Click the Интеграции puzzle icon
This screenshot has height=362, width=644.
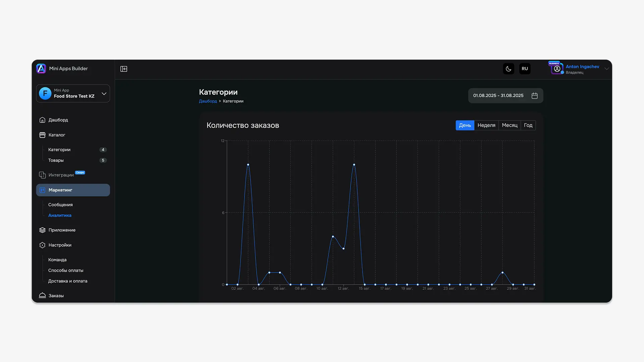(42, 175)
